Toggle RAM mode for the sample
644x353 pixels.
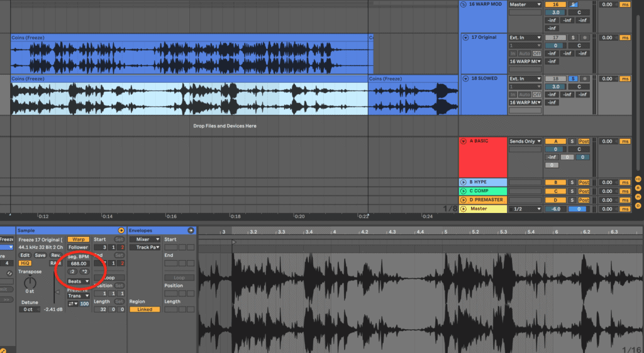55,263
